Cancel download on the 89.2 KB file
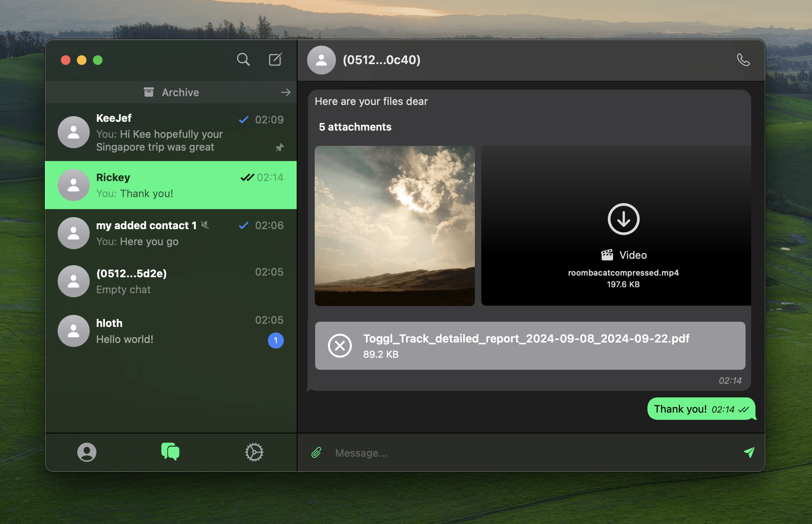 point(340,345)
